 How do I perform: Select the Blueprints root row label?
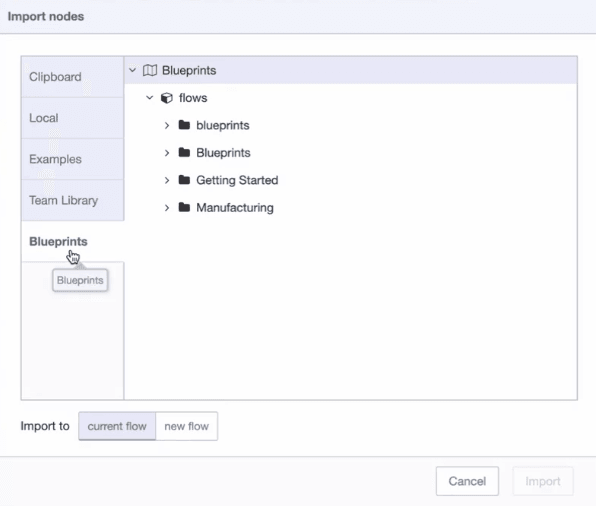189,71
